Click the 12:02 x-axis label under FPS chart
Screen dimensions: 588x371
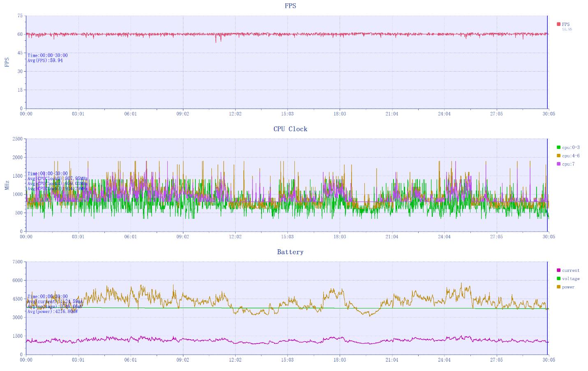point(235,114)
